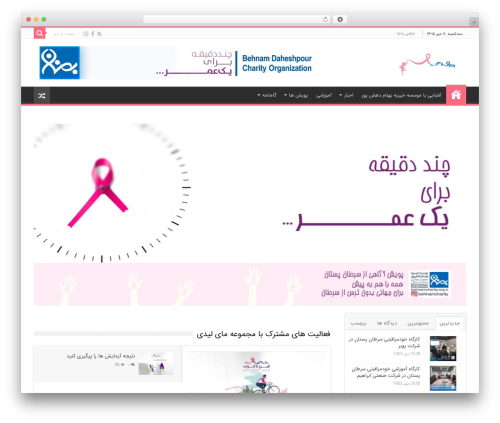Open the Facebook social icon in top bar
This screenshot has width=500, height=423.
point(93,34)
